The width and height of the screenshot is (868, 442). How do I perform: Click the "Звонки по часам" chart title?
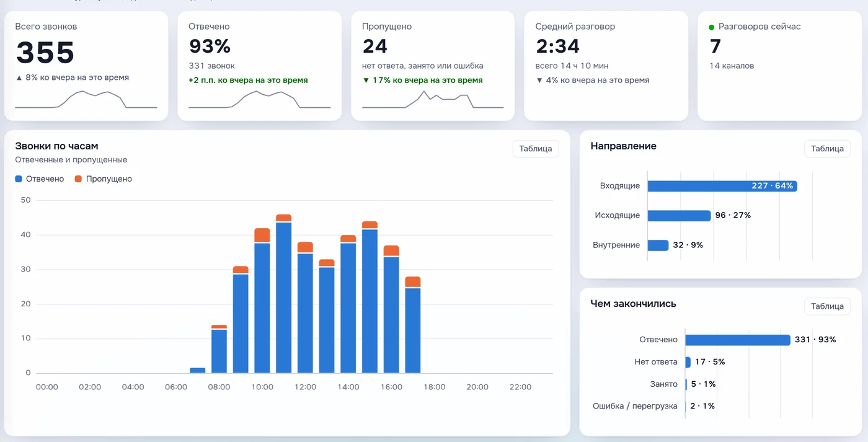[x=56, y=146]
